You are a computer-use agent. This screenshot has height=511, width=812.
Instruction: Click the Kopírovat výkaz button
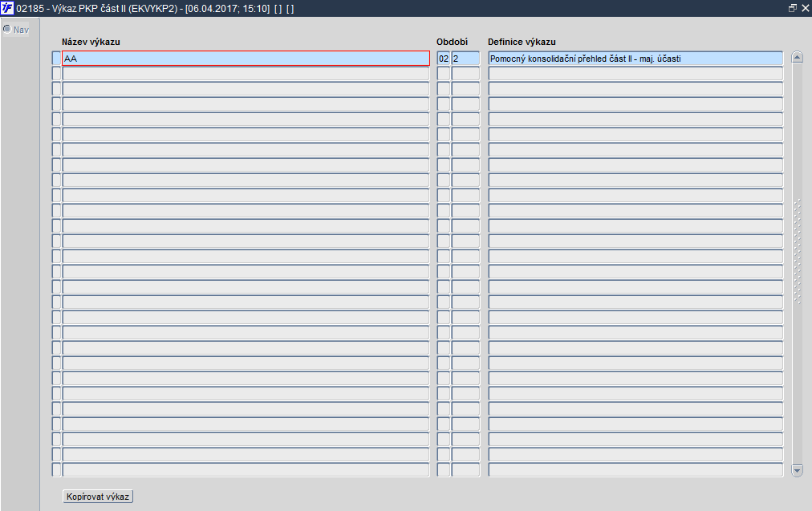tap(98, 497)
